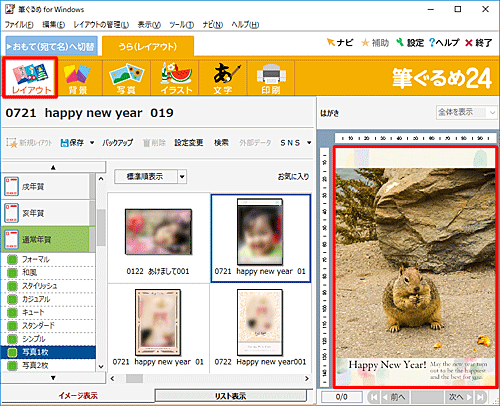The image size is (500, 406).
Task: Select the スタンダード subcategory
Action: pyautogui.click(x=48, y=326)
